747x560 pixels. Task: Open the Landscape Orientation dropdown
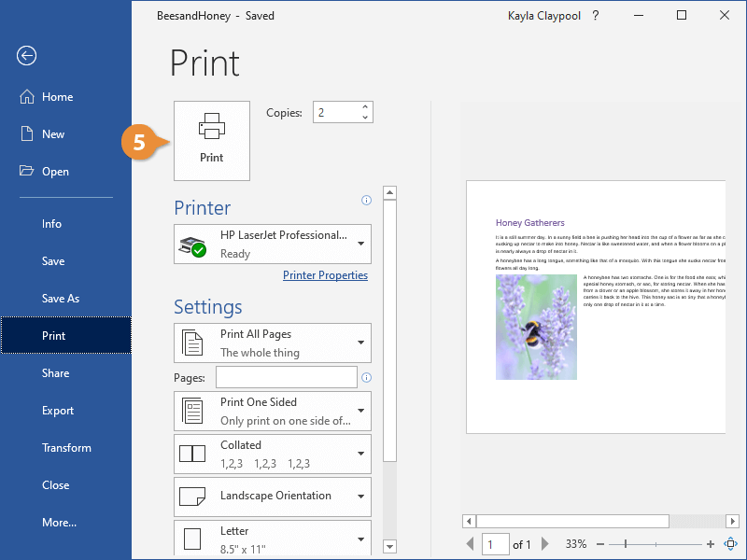[x=273, y=497]
